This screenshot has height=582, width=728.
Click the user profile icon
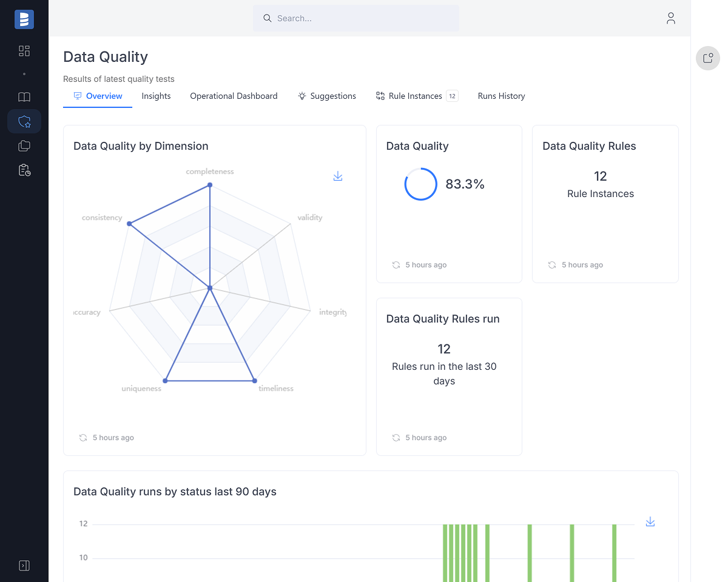click(670, 18)
